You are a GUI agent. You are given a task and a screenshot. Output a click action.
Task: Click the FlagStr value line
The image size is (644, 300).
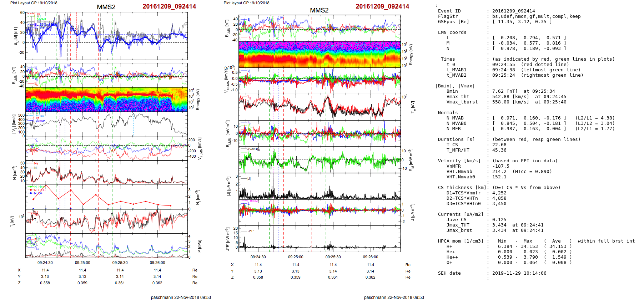click(536, 16)
